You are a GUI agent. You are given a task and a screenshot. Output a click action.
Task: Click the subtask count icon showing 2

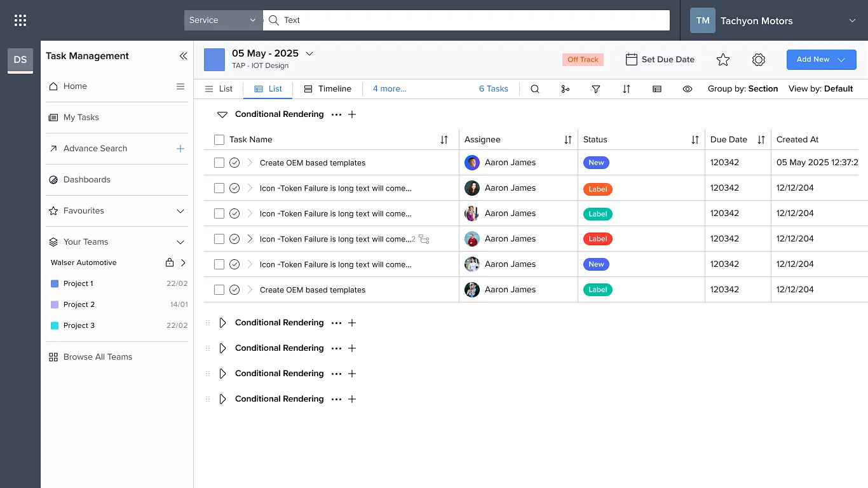tap(424, 240)
